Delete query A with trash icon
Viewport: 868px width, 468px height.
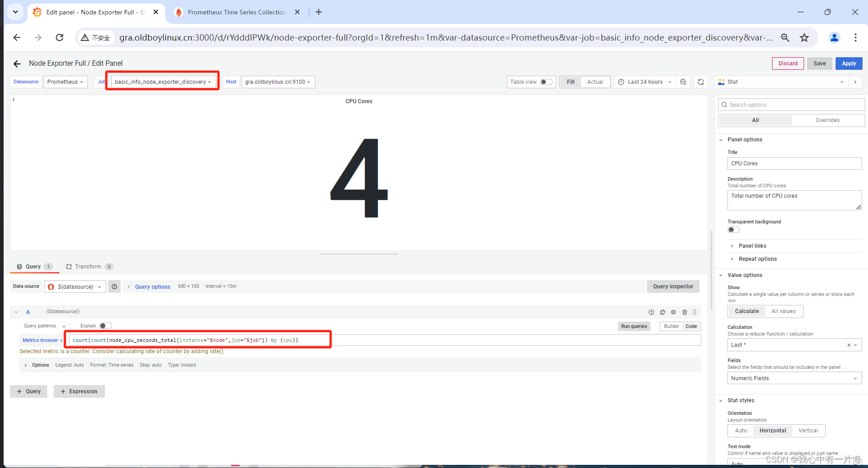coord(685,312)
